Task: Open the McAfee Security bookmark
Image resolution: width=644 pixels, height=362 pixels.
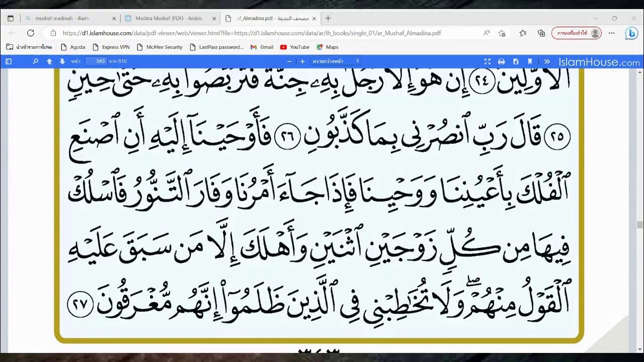Action: click(x=159, y=47)
